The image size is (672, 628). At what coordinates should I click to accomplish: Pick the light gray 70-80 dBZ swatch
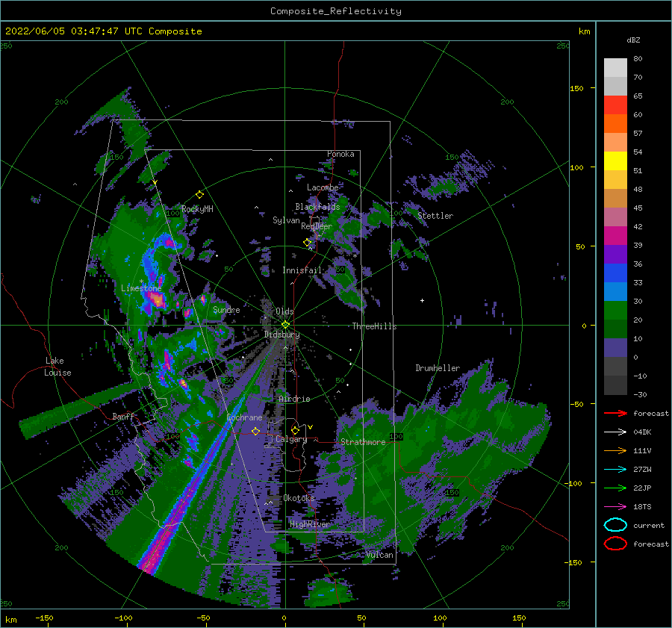(x=615, y=68)
